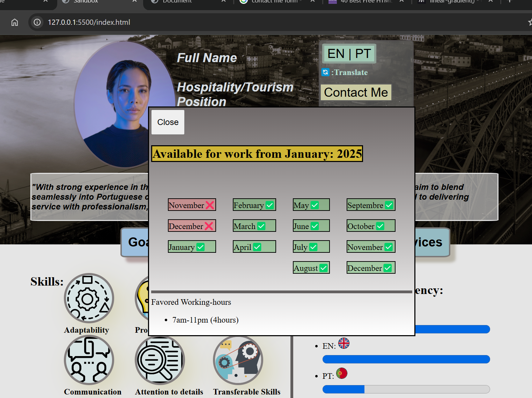Click the Communication skill icon
The image size is (532, 398).
pos(89,360)
